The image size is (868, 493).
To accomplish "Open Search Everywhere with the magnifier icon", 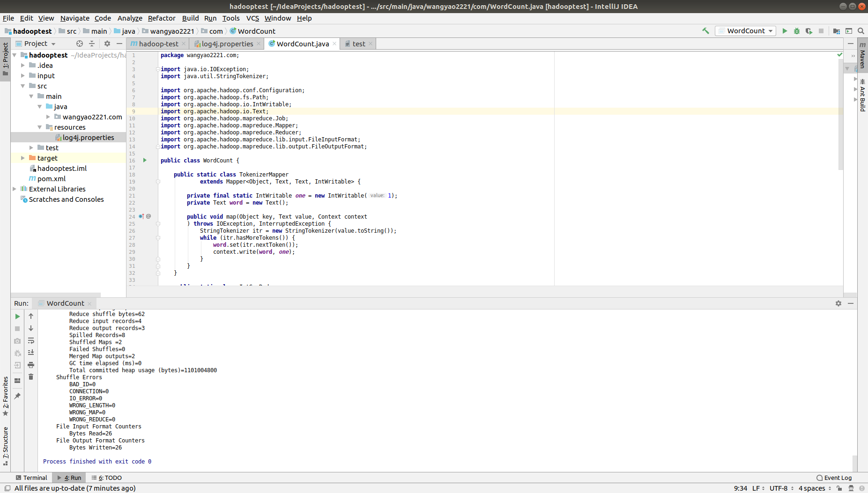I will [x=861, y=31].
